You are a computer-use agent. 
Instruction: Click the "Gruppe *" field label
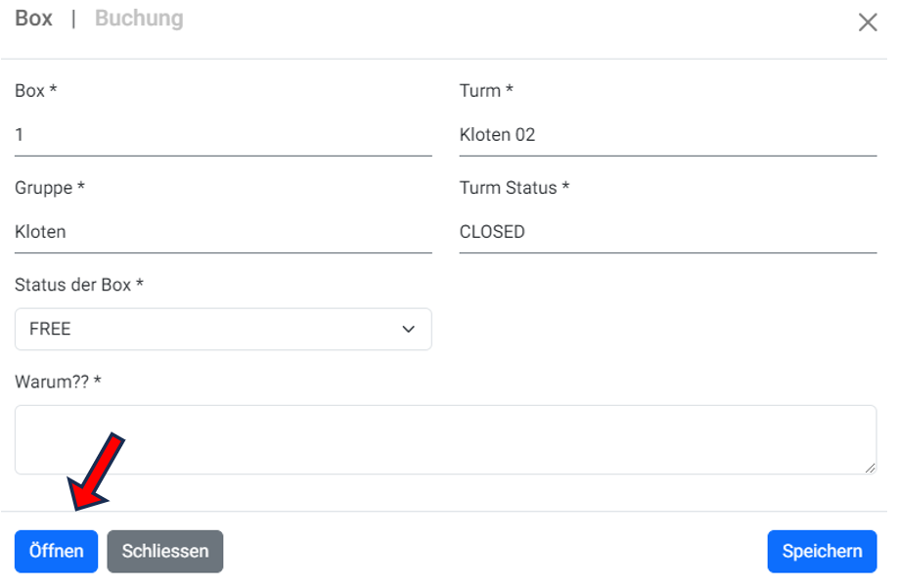click(x=50, y=188)
